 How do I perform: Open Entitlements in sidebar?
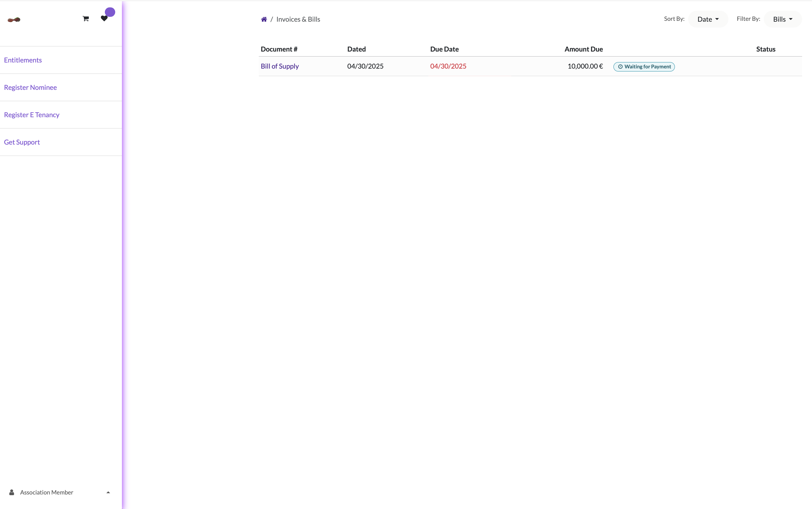[x=23, y=60]
